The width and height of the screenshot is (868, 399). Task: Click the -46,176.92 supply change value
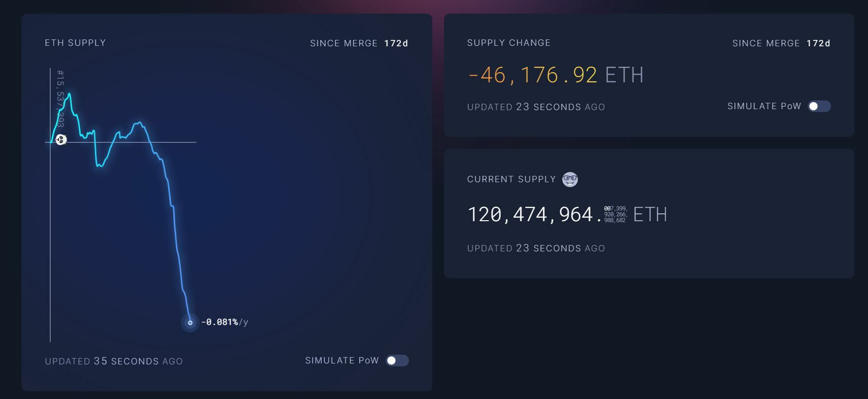(532, 75)
